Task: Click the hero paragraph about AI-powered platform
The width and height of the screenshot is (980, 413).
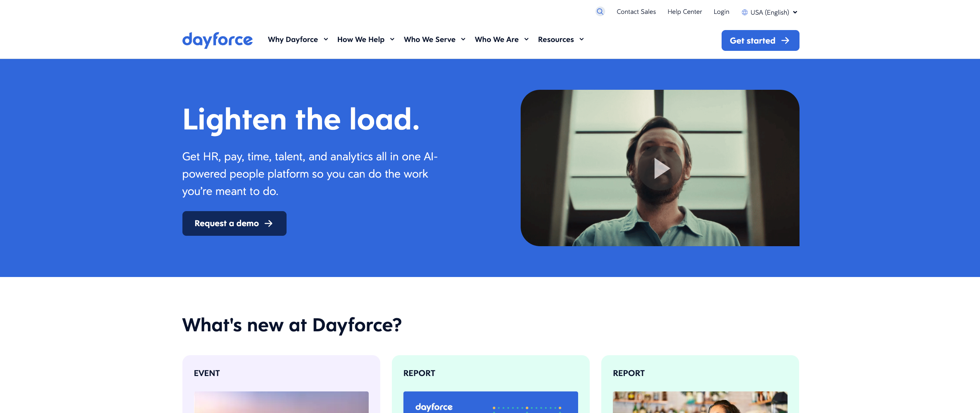Action: (x=310, y=174)
